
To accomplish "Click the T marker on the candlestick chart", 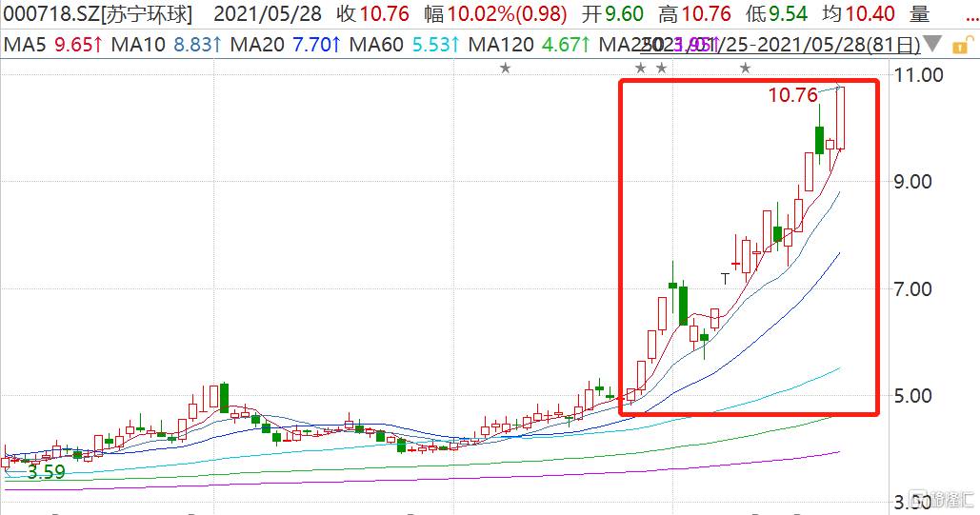I will tap(725, 279).
